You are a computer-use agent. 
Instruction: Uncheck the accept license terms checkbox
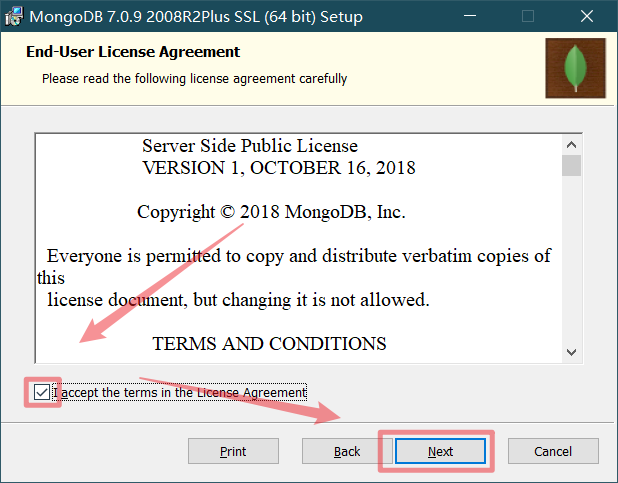(x=42, y=392)
